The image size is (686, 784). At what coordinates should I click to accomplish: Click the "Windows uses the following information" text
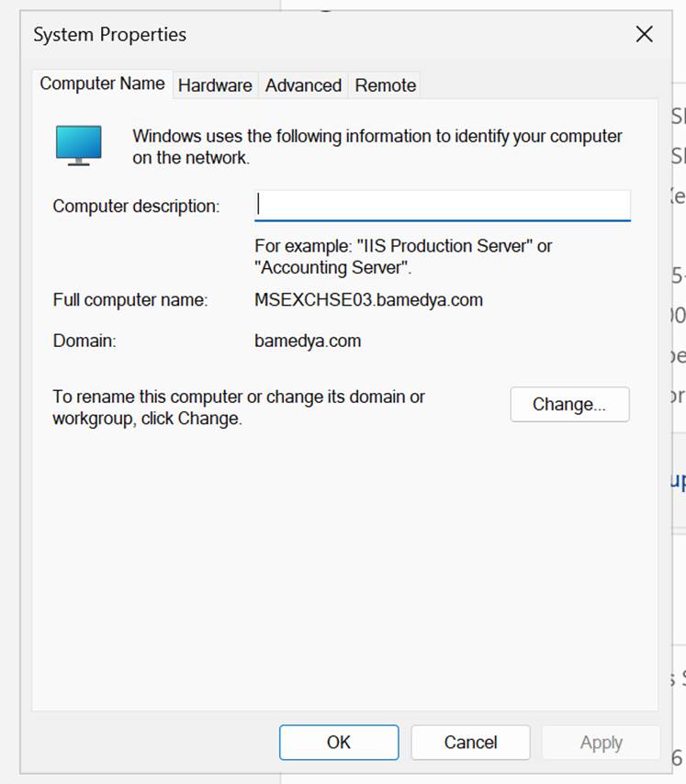click(x=377, y=147)
